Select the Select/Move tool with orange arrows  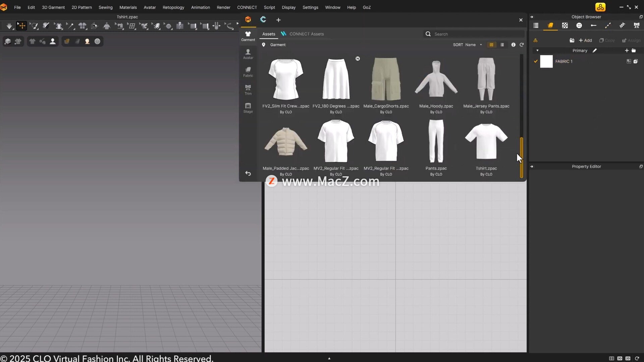21,26
